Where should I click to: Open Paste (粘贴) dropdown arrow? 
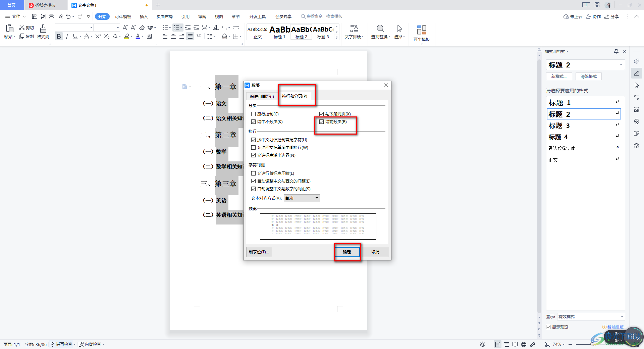click(14, 37)
